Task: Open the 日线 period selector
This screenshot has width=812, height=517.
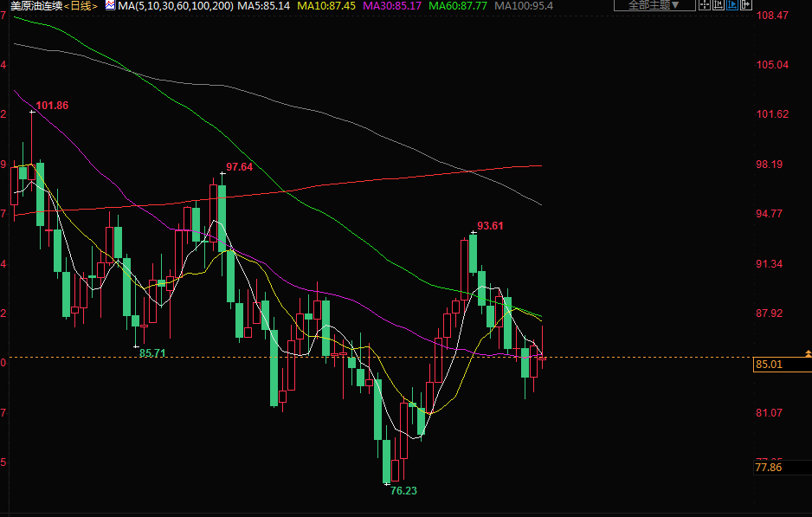Action: click(x=82, y=5)
